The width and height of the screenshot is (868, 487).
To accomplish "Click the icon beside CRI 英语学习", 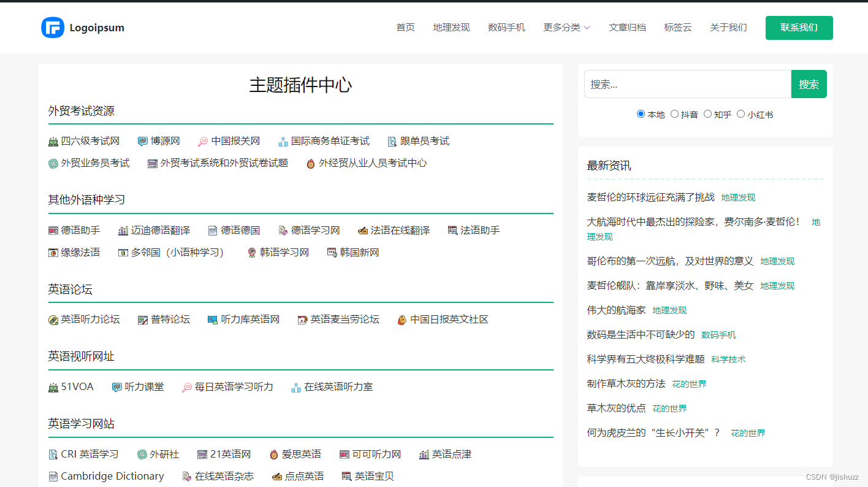I will pyautogui.click(x=53, y=455).
